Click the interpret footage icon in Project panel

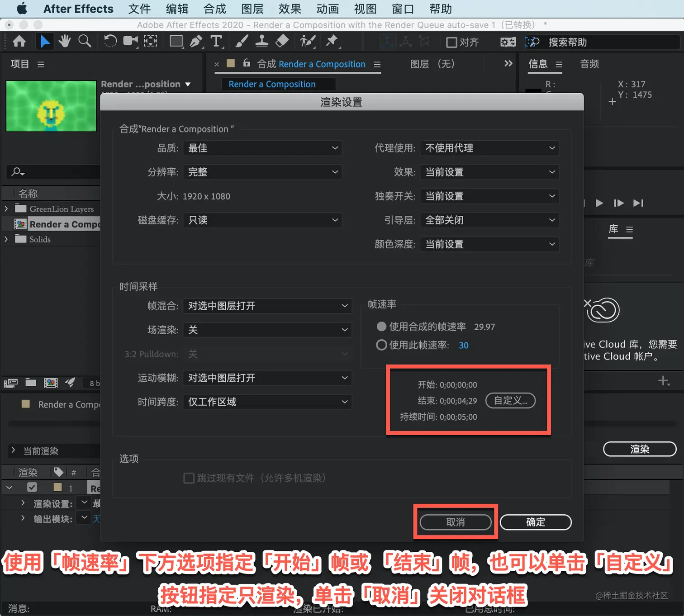pos(11,383)
